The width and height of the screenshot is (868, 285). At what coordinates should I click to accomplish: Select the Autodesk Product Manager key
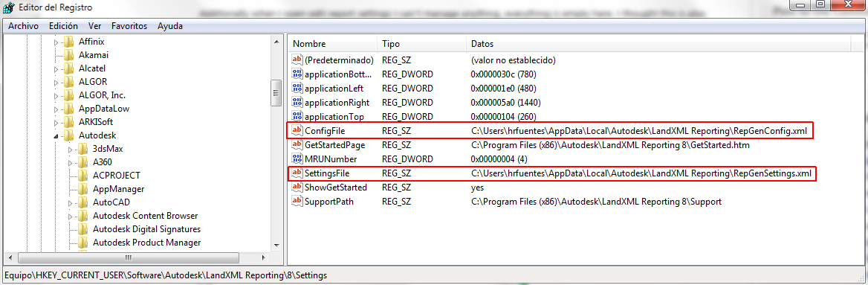point(146,243)
